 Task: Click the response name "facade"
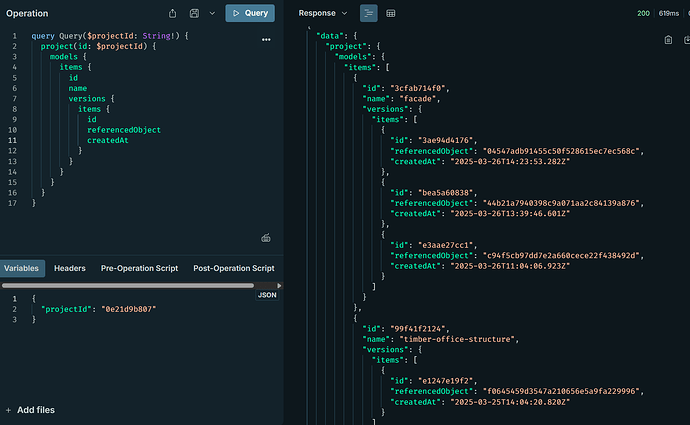(x=418, y=99)
